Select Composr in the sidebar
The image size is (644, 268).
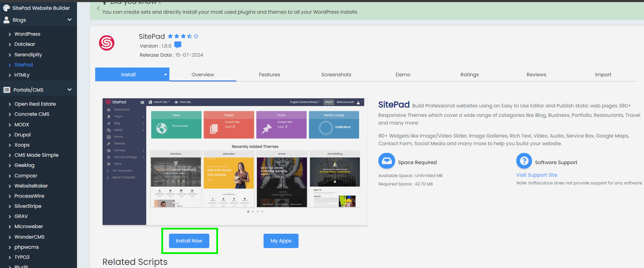tap(26, 176)
